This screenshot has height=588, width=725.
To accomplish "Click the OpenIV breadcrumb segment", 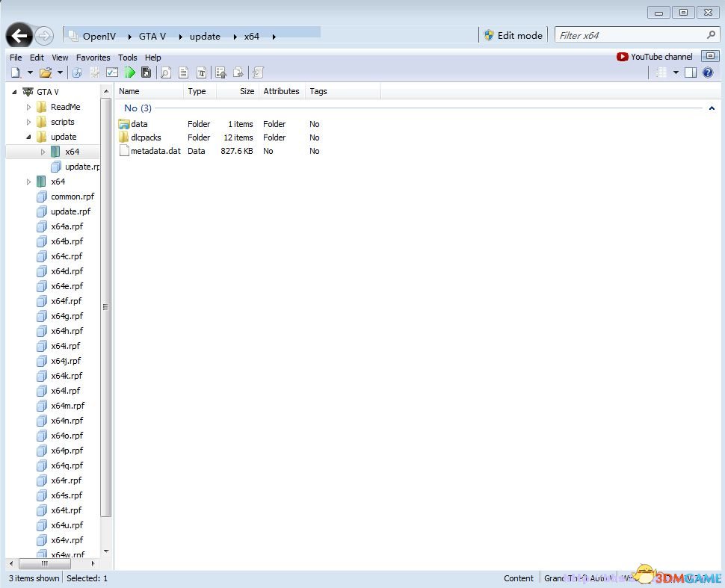I will [99, 37].
